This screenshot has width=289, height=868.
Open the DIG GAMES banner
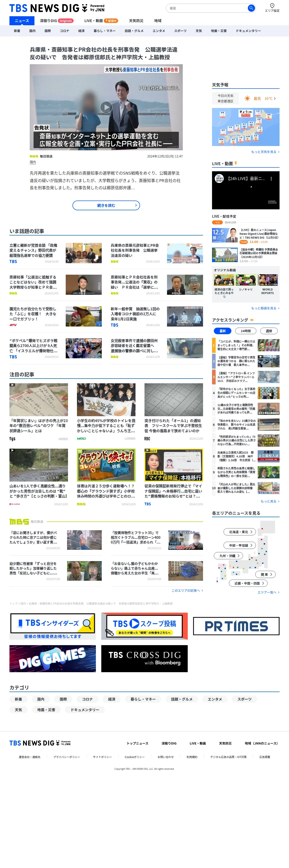pyautogui.click(x=52, y=658)
